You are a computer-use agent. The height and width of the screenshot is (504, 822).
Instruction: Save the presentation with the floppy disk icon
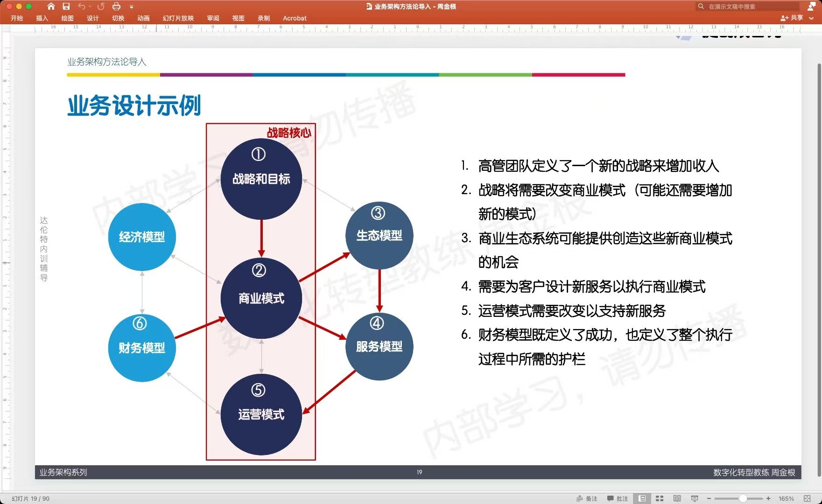(66, 7)
